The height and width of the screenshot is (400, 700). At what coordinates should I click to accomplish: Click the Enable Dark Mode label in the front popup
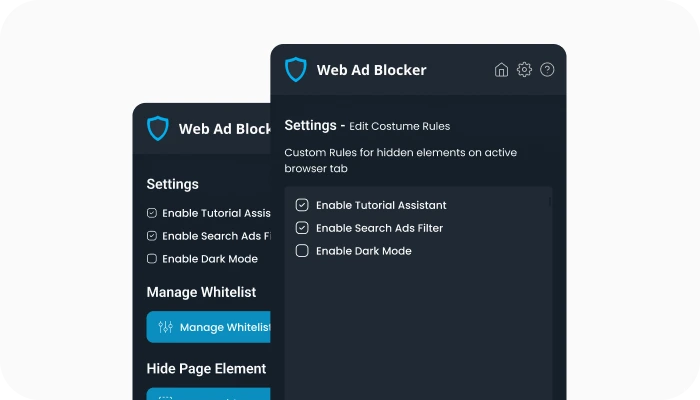point(363,251)
